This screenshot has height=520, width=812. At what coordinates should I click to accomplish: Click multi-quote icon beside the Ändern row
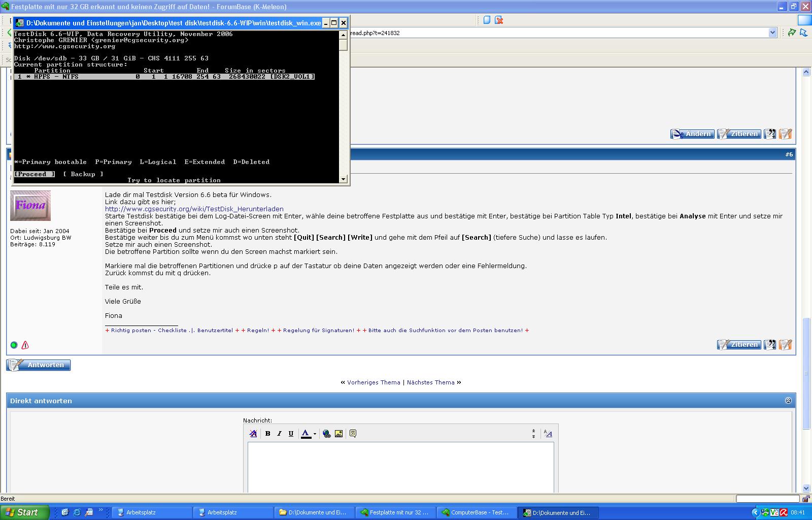(x=770, y=134)
